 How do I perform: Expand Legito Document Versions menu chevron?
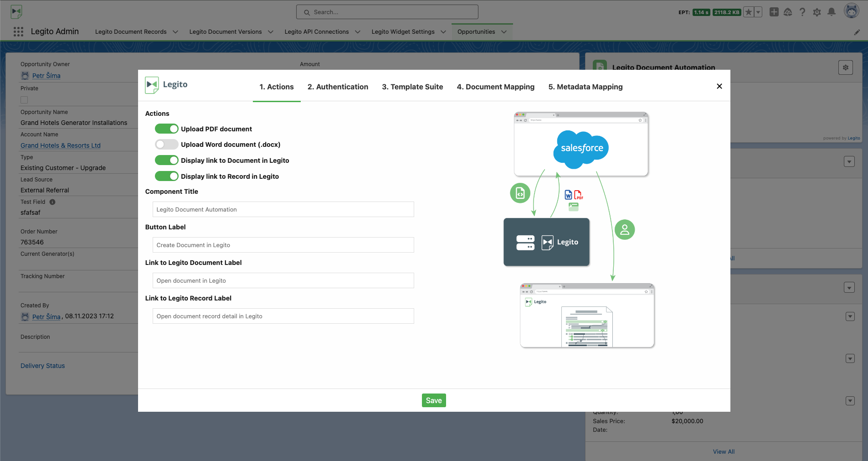[270, 32]
